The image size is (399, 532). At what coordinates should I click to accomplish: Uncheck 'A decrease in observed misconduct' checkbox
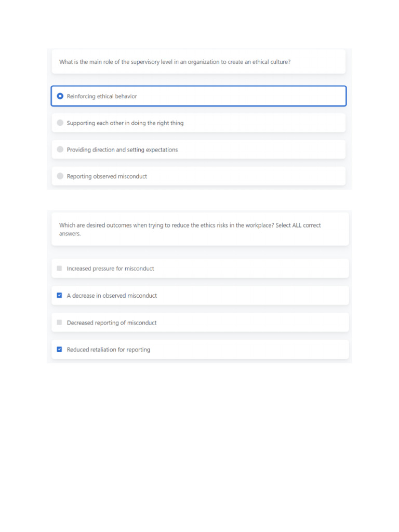(59, 296)
